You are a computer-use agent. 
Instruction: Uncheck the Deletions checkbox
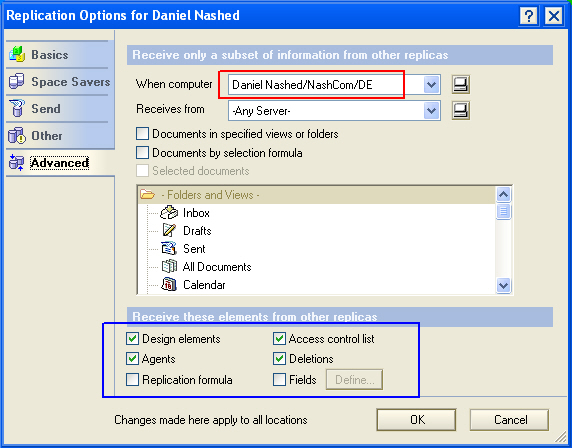tap(279, 359)
